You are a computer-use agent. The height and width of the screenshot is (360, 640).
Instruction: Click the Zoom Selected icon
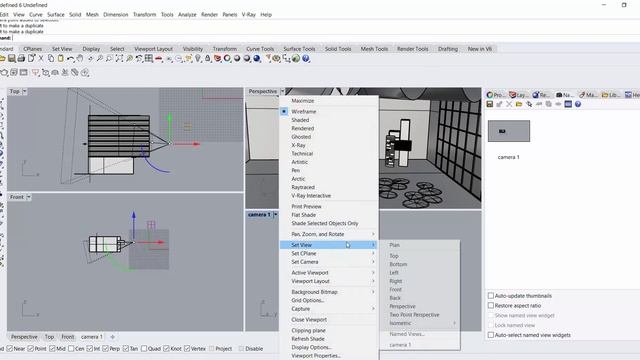pos(129,58)
